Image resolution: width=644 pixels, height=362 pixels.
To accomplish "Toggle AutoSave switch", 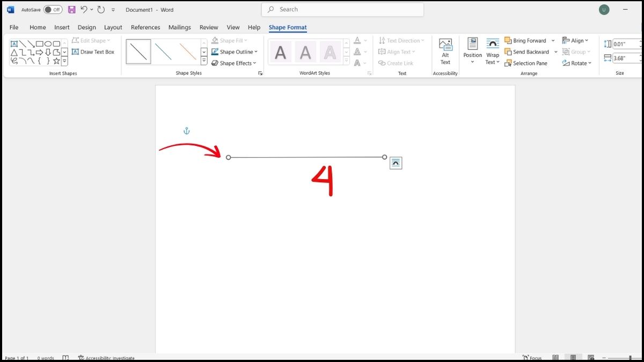I will point(53,10).
